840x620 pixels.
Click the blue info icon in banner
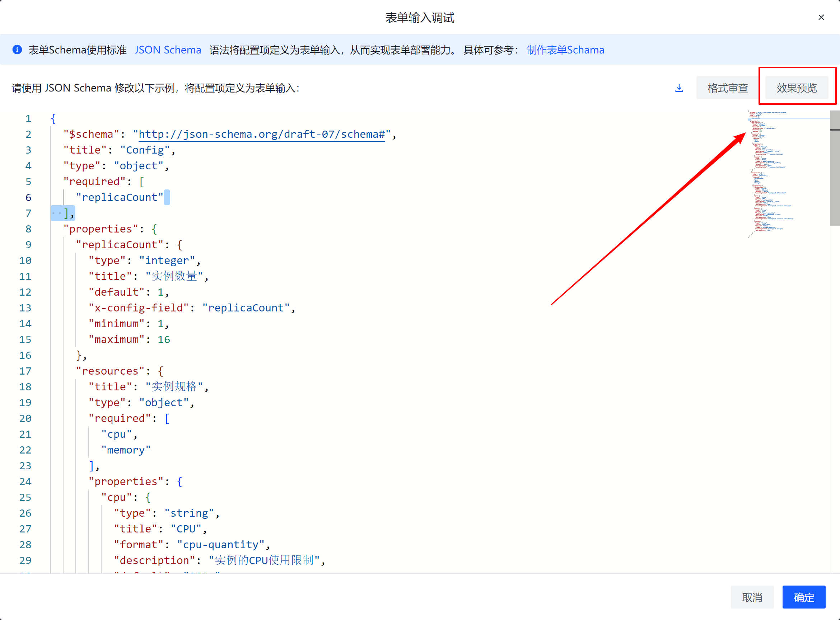click(17, 50)
